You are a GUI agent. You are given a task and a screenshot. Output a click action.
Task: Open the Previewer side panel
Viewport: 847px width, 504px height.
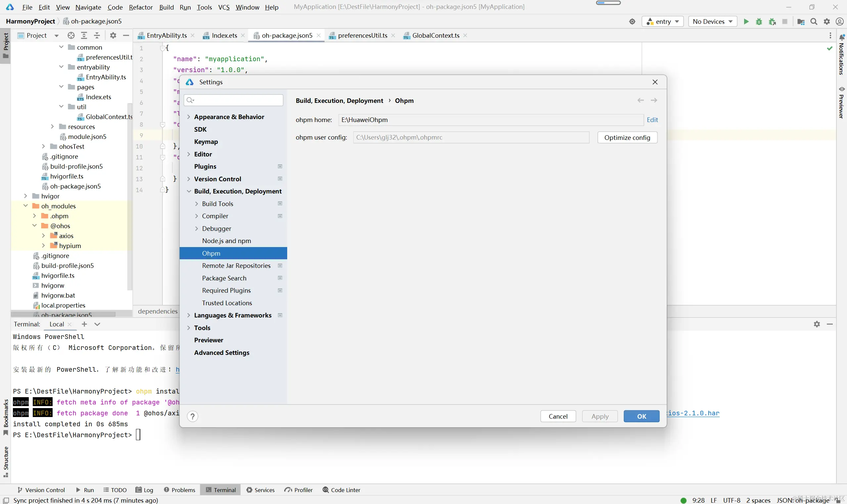tap(842, 103)
